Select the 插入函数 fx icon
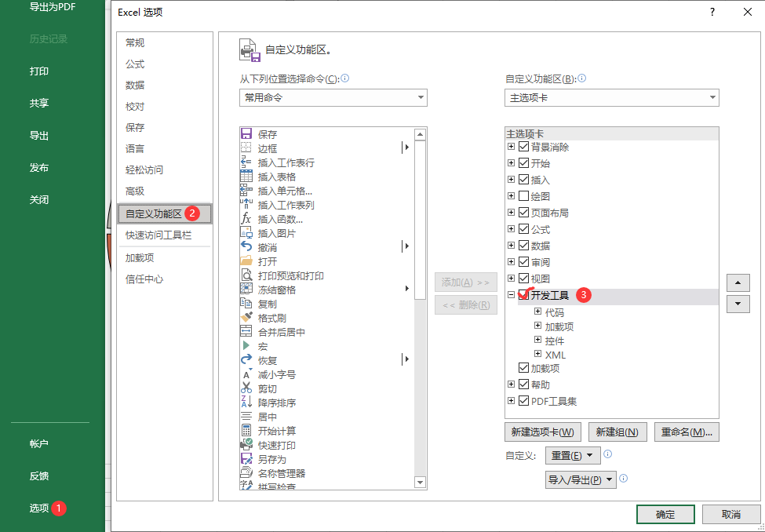This screenshot has width=765, height=532. (246, 219)
